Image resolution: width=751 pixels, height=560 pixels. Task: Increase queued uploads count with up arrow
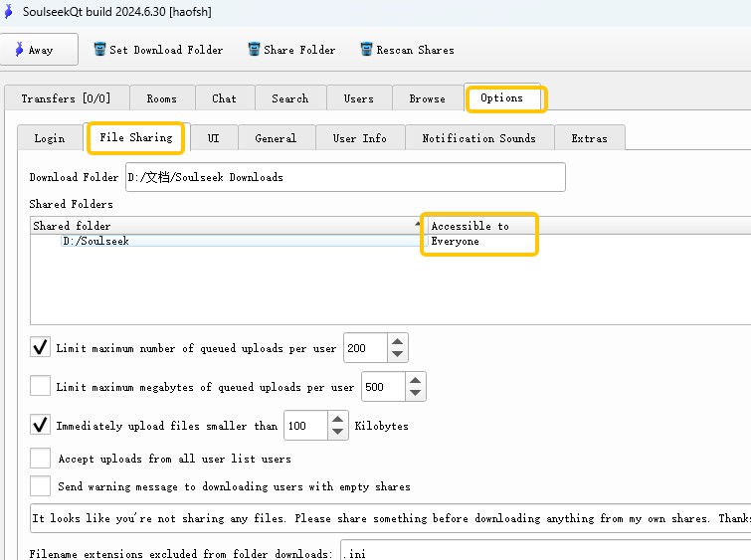[397, 341]
